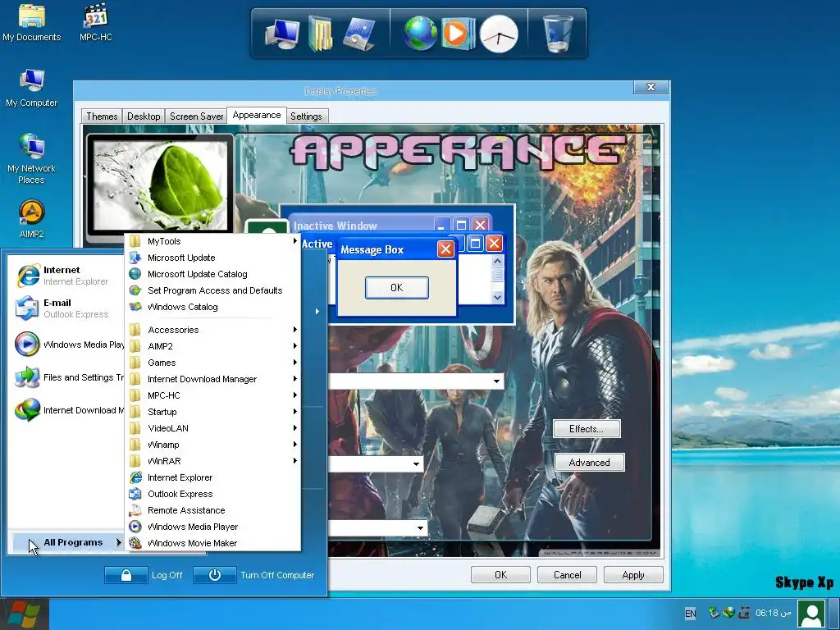Screen dimensions: 840x630
Task: Expand the MyTools submenu
Action: click(x=212, y=242)
